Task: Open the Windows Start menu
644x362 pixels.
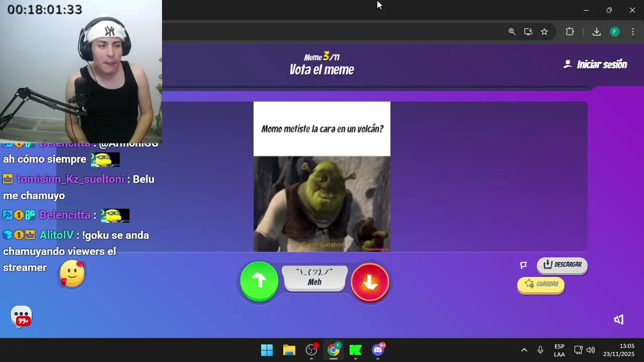Action: (x=267, y=350)
